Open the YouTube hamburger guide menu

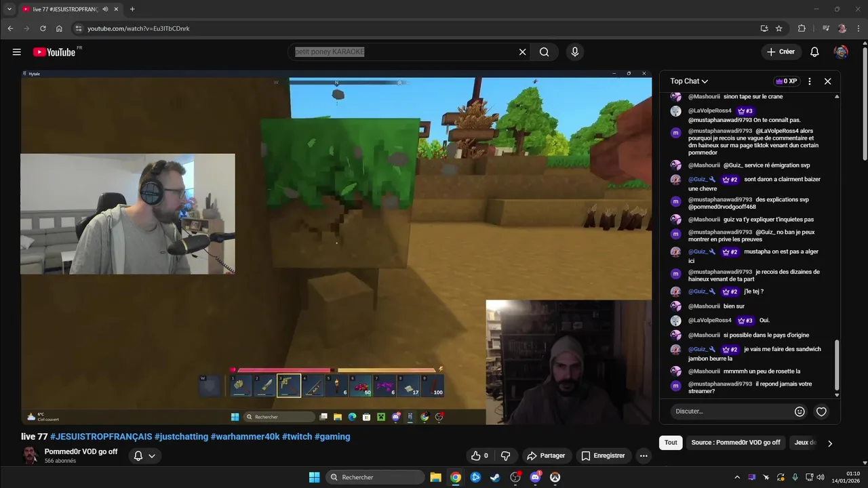coord(16,52)
